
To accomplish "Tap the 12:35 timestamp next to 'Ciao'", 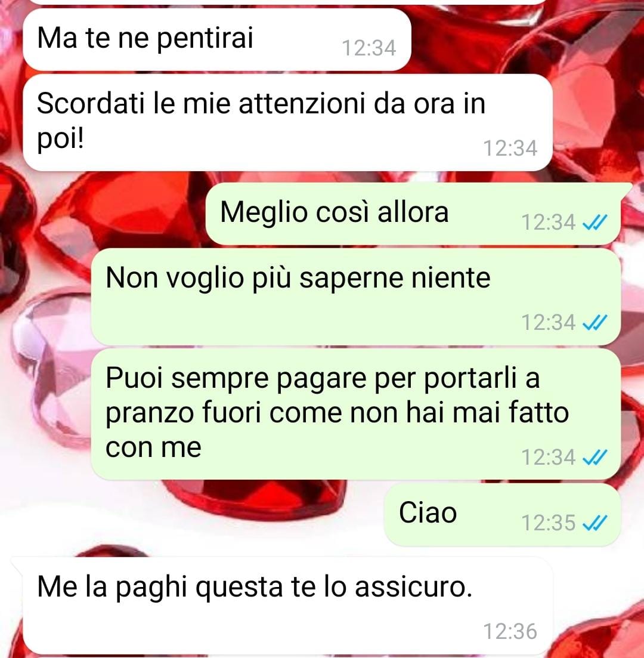I will (x=549, y=523).
